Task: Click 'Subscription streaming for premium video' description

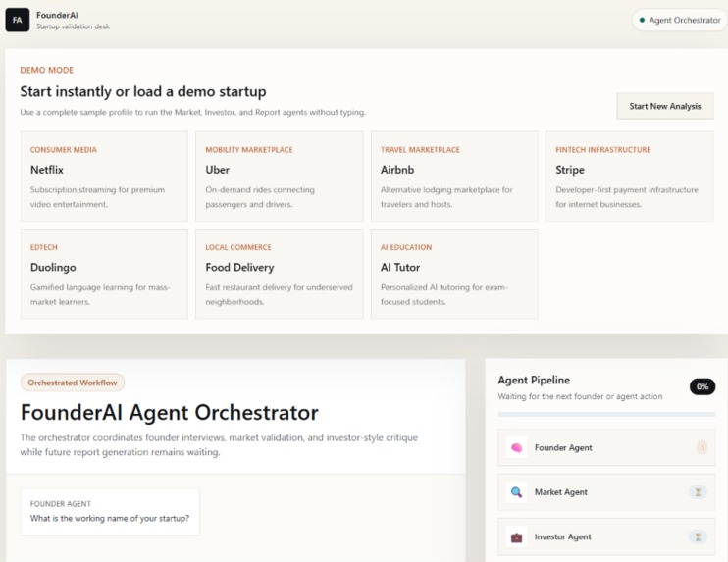Action: pos(97,197)
